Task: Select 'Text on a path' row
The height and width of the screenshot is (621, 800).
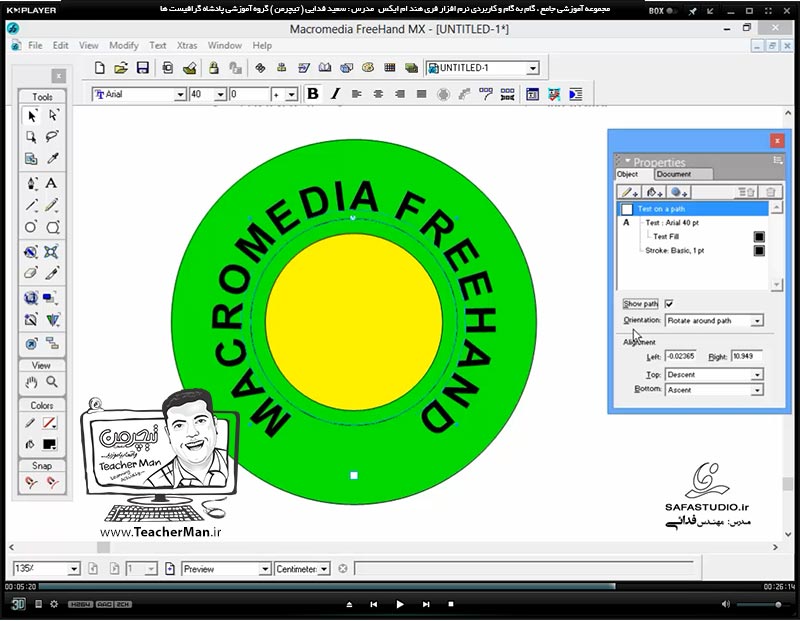Action: click(x=692, y=209)
